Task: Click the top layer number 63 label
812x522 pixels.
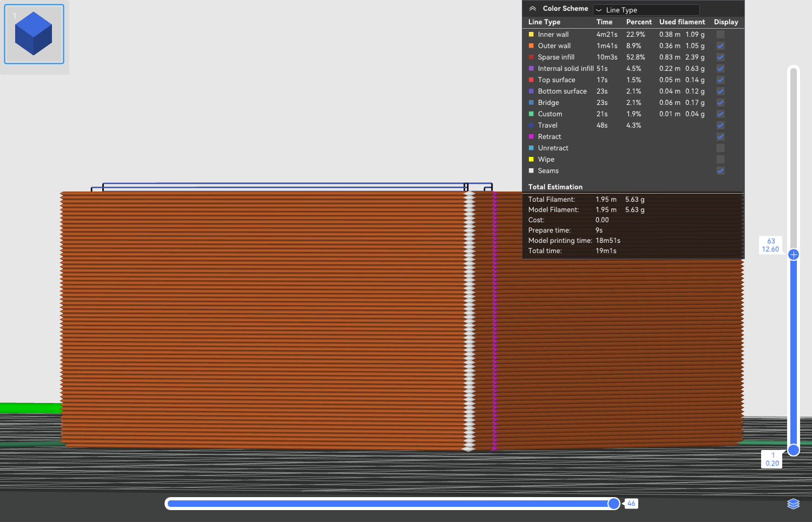Action: tap(771, 241)
